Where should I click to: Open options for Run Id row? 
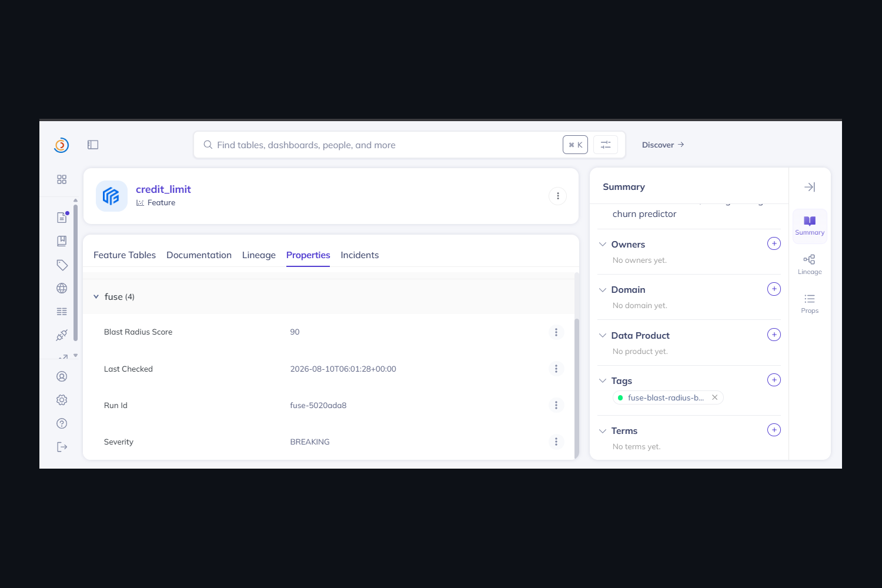pyautogui.click(x=556, y=405)
